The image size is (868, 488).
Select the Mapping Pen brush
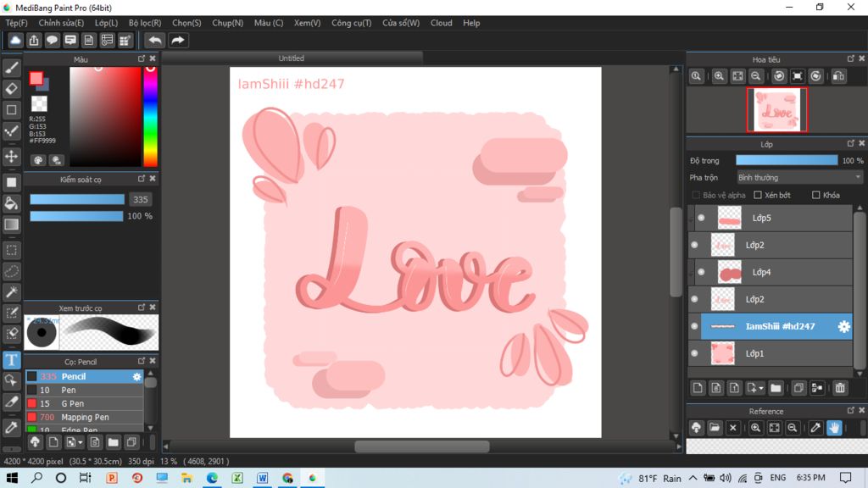tap(85, 417)
